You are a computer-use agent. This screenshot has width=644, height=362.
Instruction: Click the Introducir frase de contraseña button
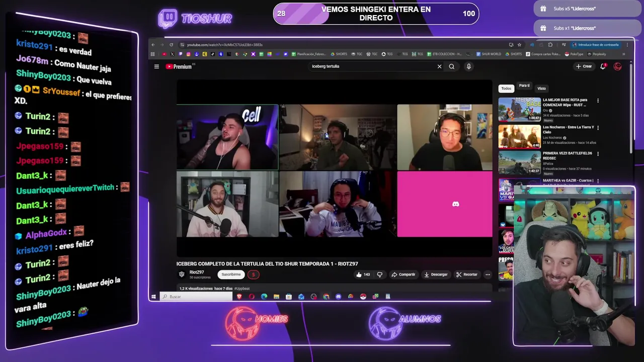(595, 45)
